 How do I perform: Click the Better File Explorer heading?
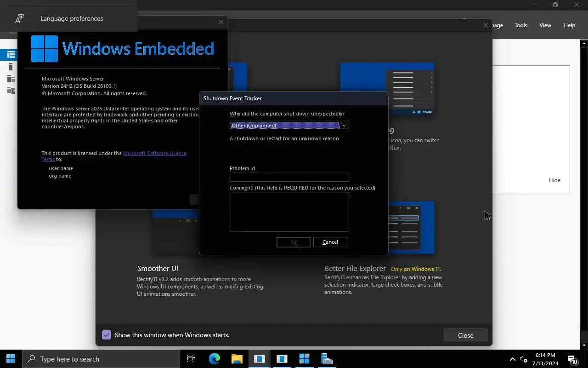click(355, 269)
